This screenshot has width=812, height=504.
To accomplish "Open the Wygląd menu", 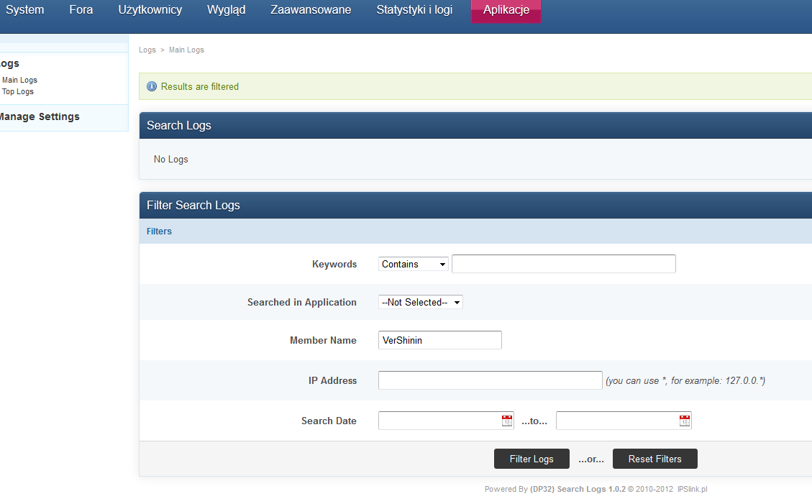I will pyautogui.click(x=226, y=10).
